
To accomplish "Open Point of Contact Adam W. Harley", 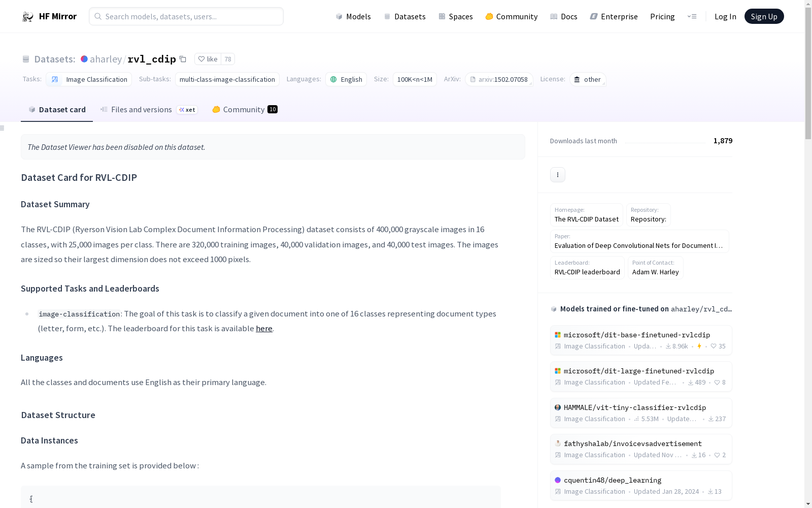I will click(x=656, y=268).
